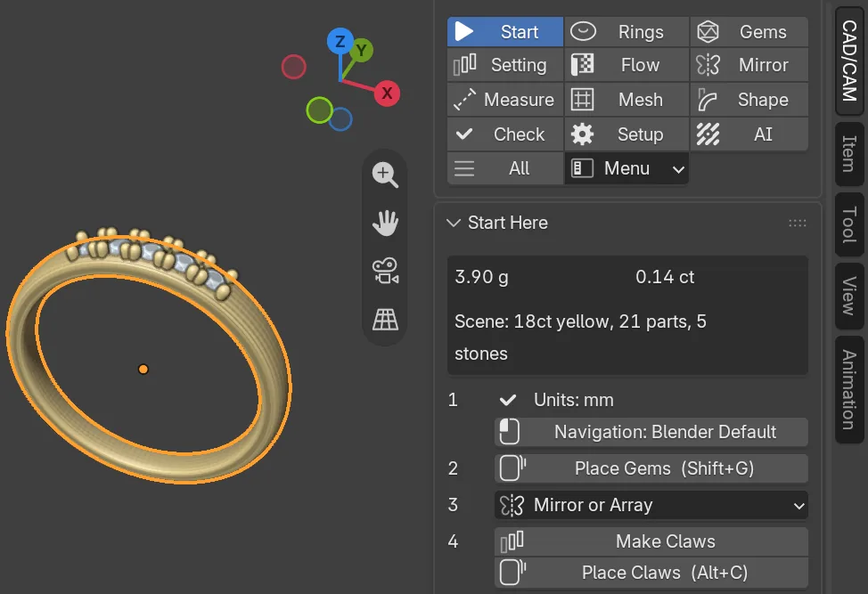Click the Y axis on navigation gizmo
The width and height of the screenshot is (868, 594).
pyautogui.click(x=362, y=51)
